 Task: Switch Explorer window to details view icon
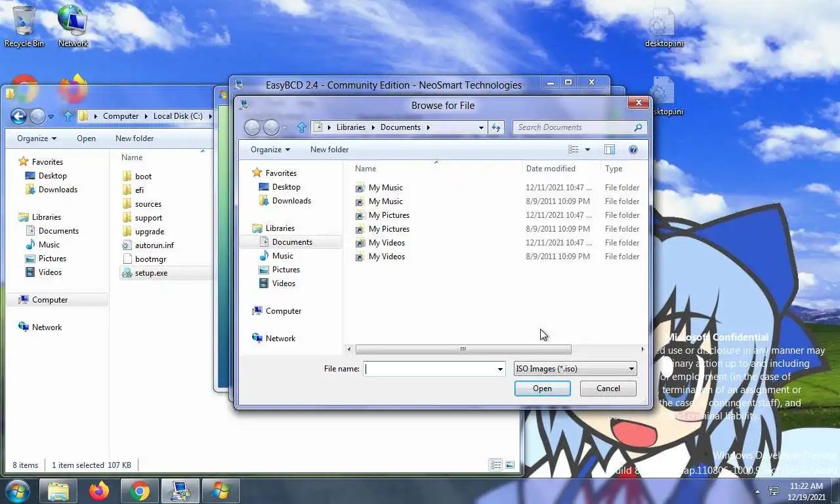pyautogui.click(x=496, y=465)
